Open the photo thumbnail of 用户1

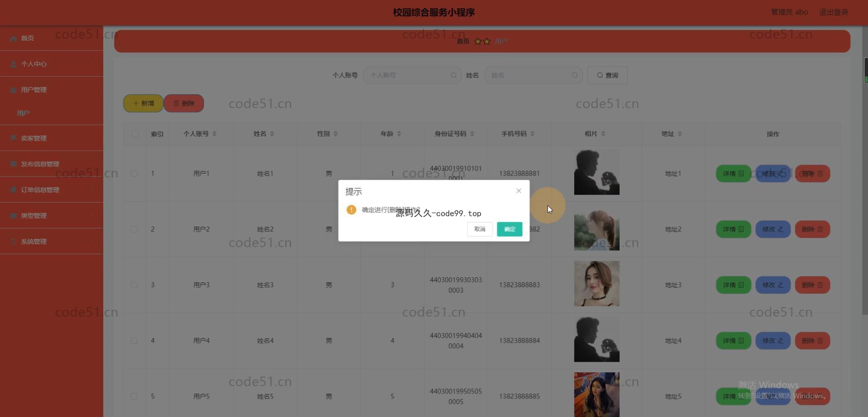[x=596, y=172]
